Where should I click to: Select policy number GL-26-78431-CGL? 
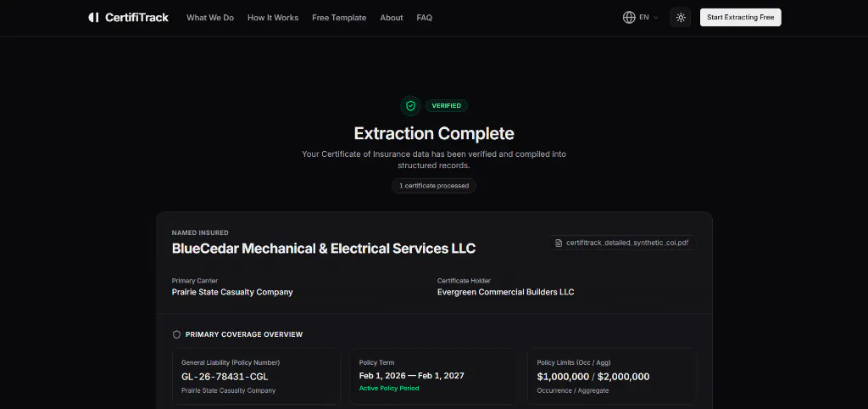click(225, 377)
